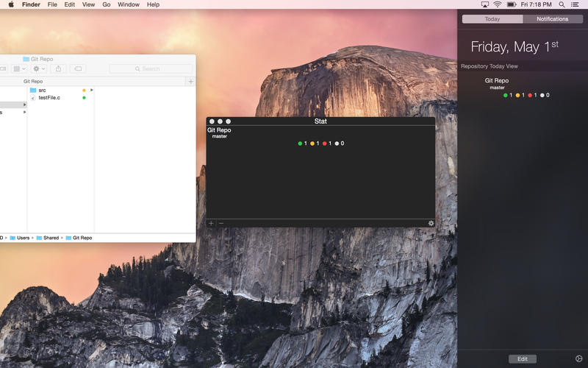Click the Edit Tags icon in Finder toolbar

(x=78, y=68)
